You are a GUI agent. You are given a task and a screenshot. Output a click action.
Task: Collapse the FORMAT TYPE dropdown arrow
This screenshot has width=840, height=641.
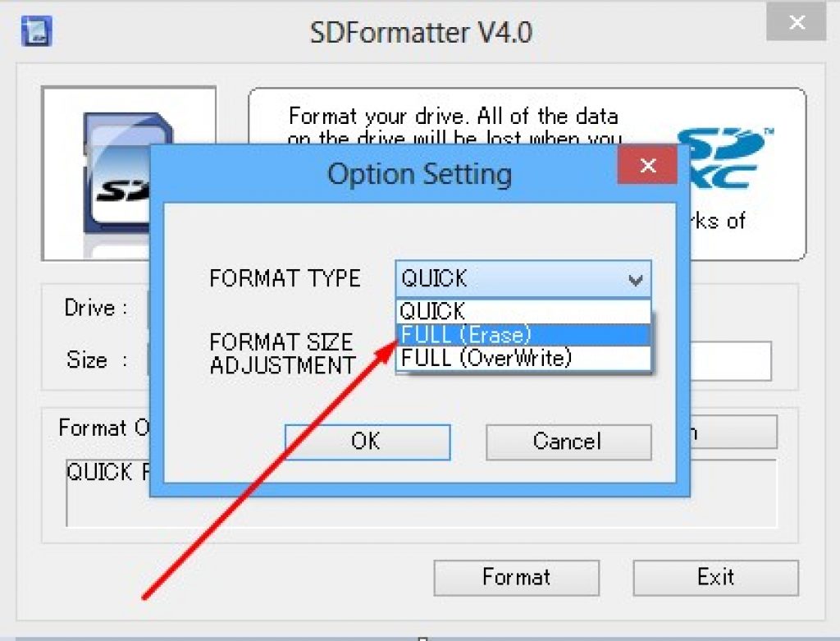(635, 280)
